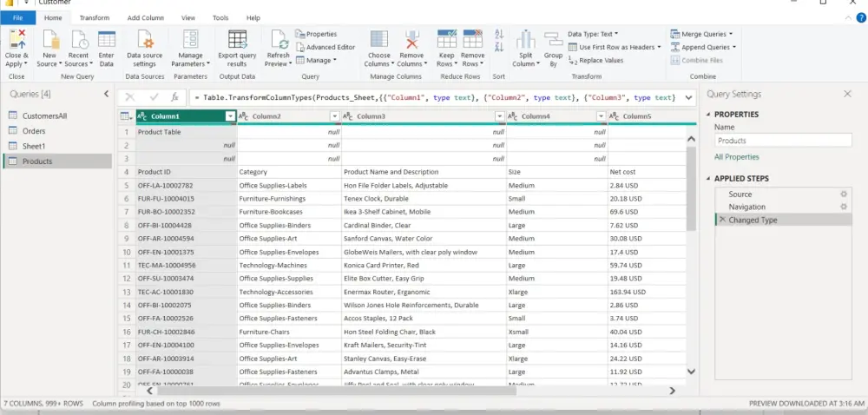Click the horizontal scrollbar right arrow
Image resolution: width=868 pixels, height=415 pixels.
[672, 391]
